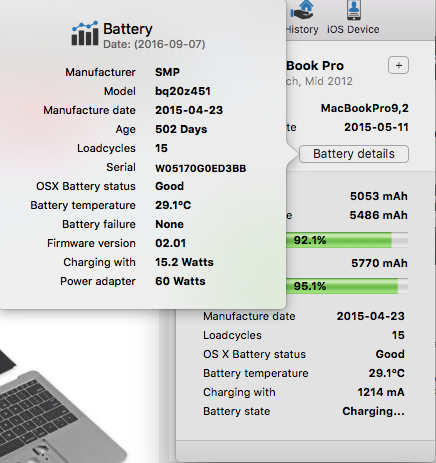
Task: Click the 1214 mA charging value
Action: [381, 392]
